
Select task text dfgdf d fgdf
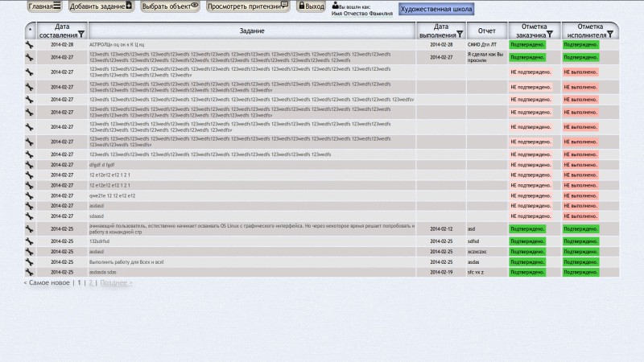click(102, 165)
